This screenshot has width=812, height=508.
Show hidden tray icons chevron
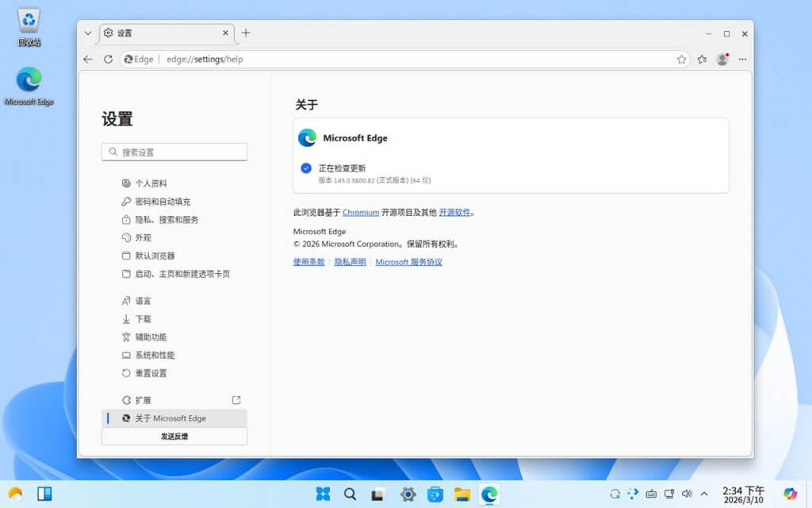(704, 494)
